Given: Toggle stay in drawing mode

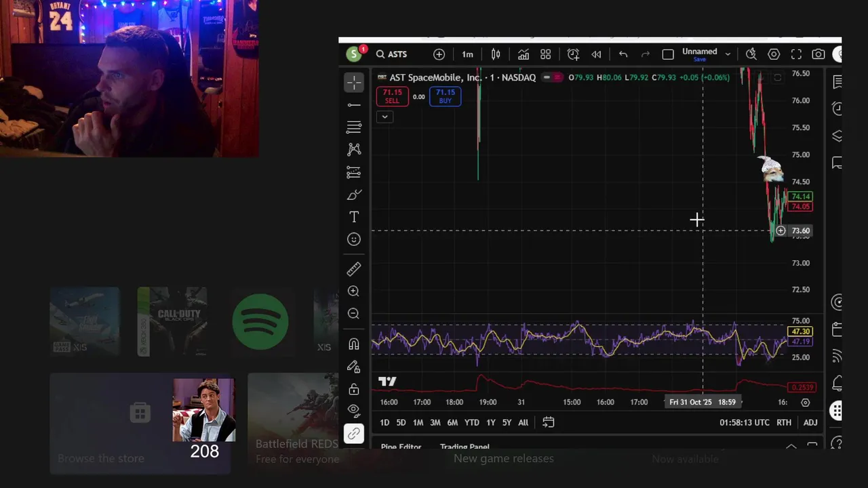Looking at the screenshot, I should (x=354, y=367).
